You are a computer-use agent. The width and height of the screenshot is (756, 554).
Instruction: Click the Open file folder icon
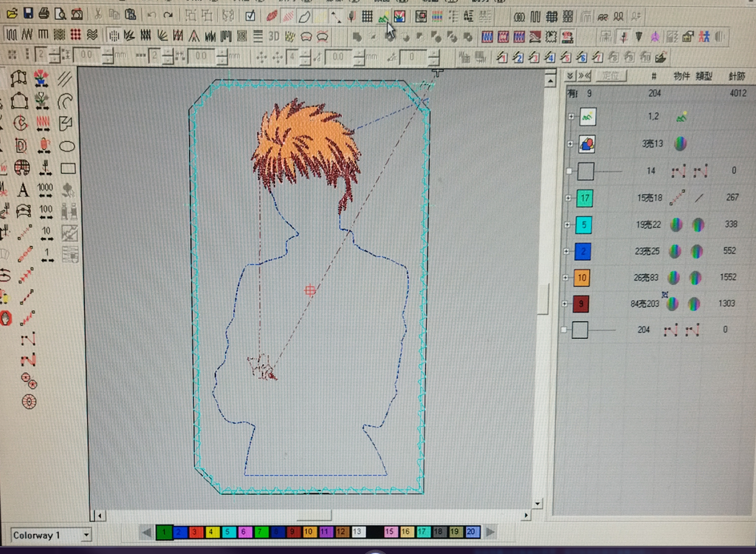point(12,13)
